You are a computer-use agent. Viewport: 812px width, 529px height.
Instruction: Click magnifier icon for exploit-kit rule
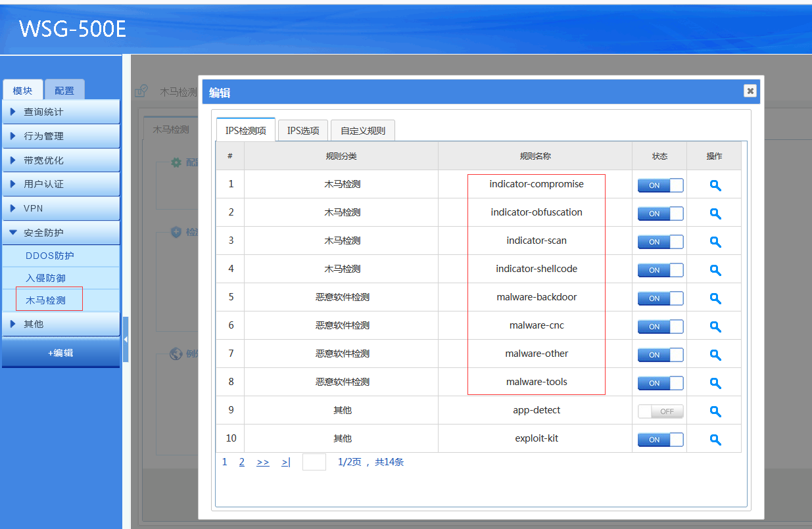[715, 440]
